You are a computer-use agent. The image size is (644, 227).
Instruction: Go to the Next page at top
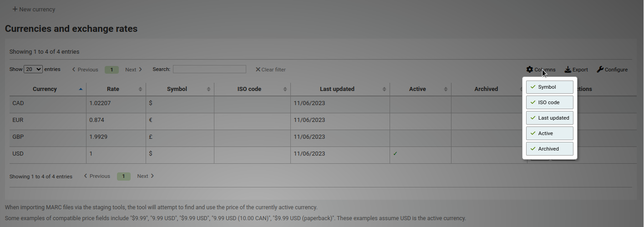(133, 70)
